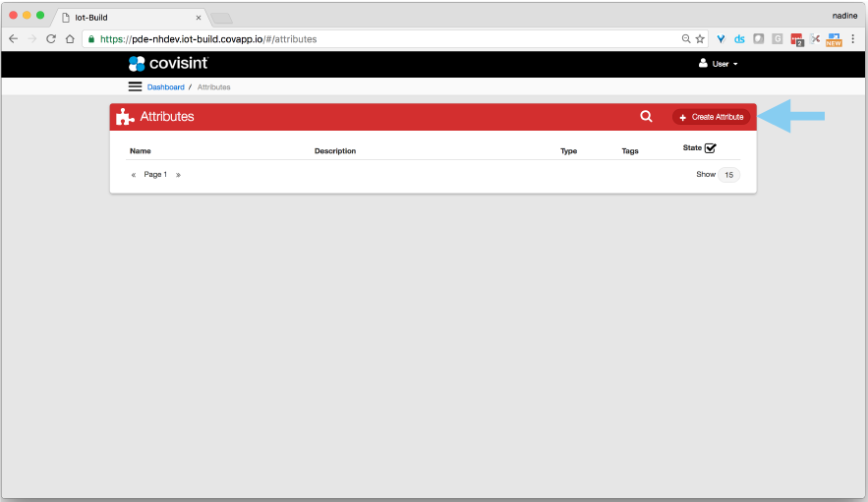868x502 pixels.
Task: Select the Iot-Build browser tab
Action: (128, 17)
